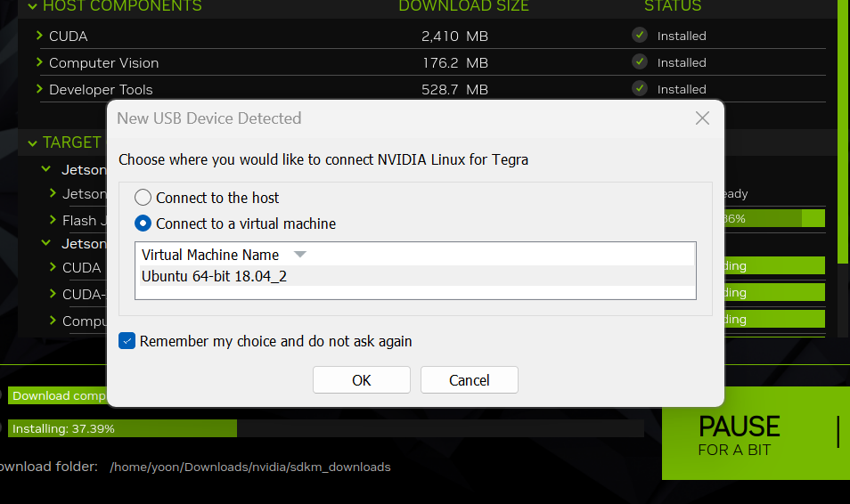Collapse the first Jetson group chevron

46,169
